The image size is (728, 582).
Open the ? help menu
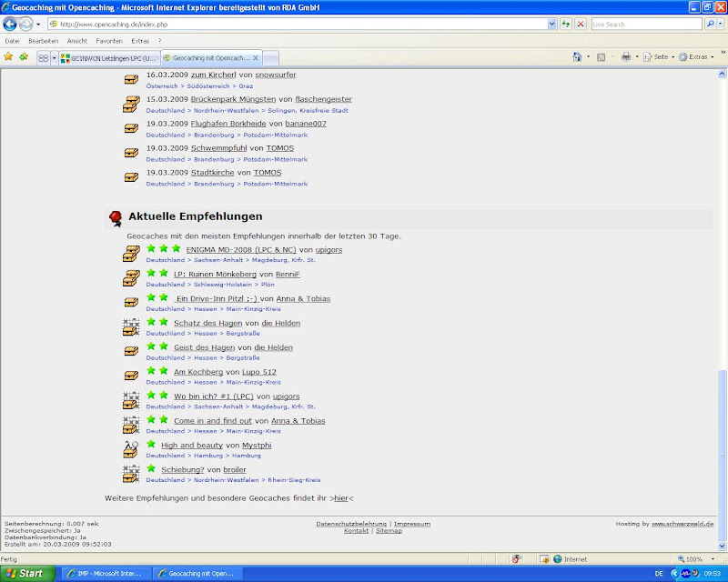(159, 41)
